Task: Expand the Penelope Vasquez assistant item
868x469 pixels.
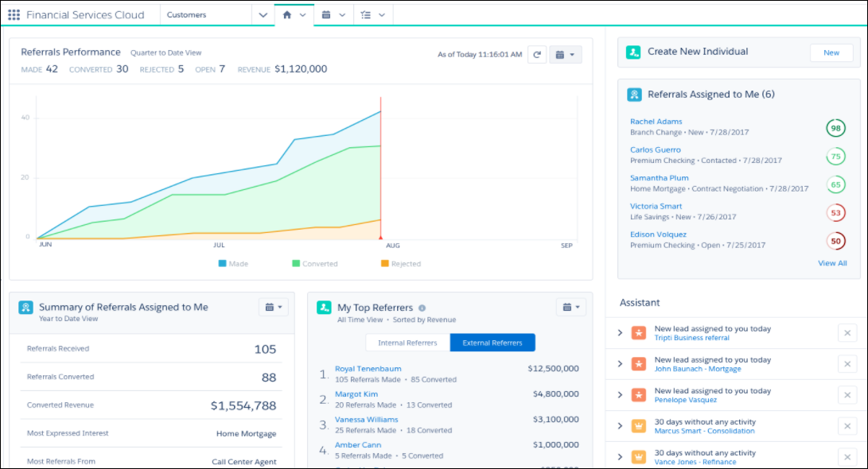Action: [x=620, y=395]
